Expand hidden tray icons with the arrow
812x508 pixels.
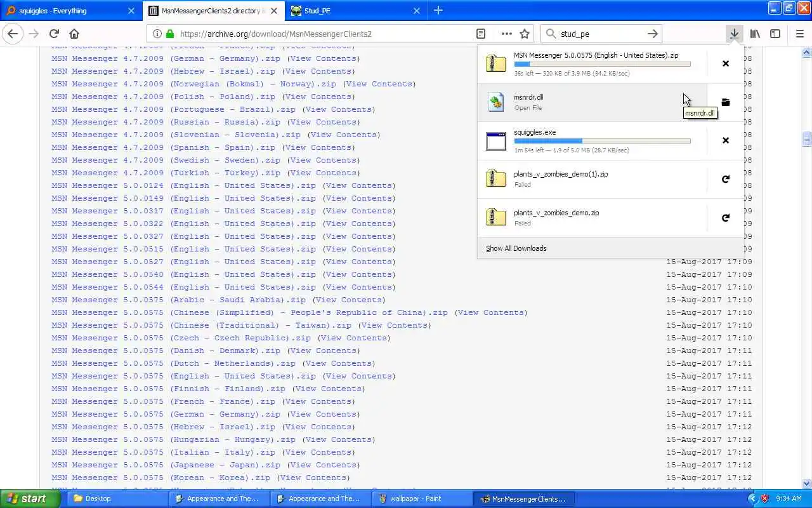pyautogui.click(x=752, y=498)
